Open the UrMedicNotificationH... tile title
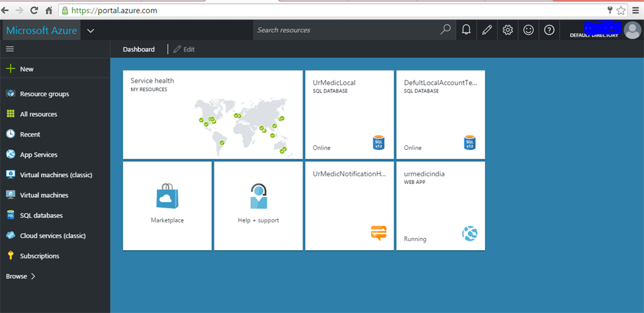This screenshot has height=313, width=644. tap(350, 174)
